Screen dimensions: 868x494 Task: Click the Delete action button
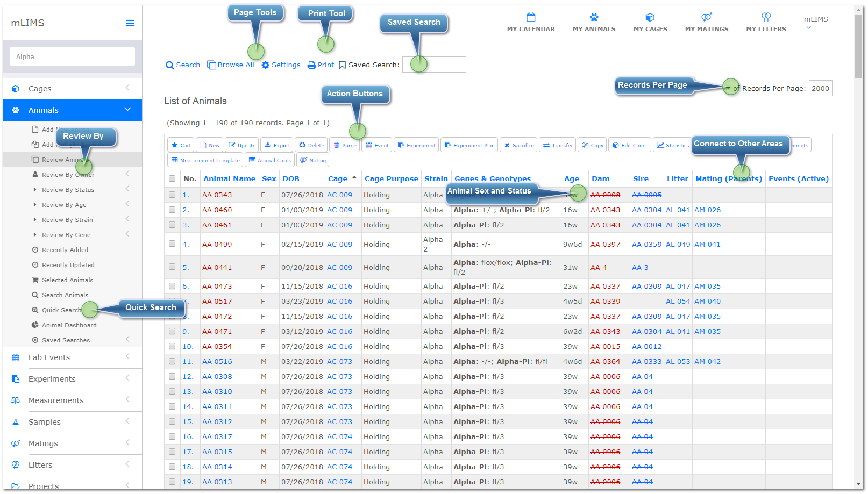pos(311,145)
